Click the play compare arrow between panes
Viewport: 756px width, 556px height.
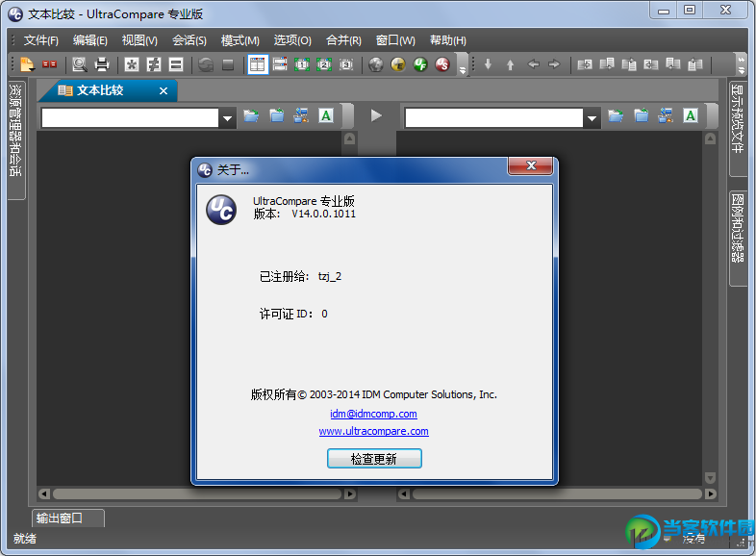[376, 115]
